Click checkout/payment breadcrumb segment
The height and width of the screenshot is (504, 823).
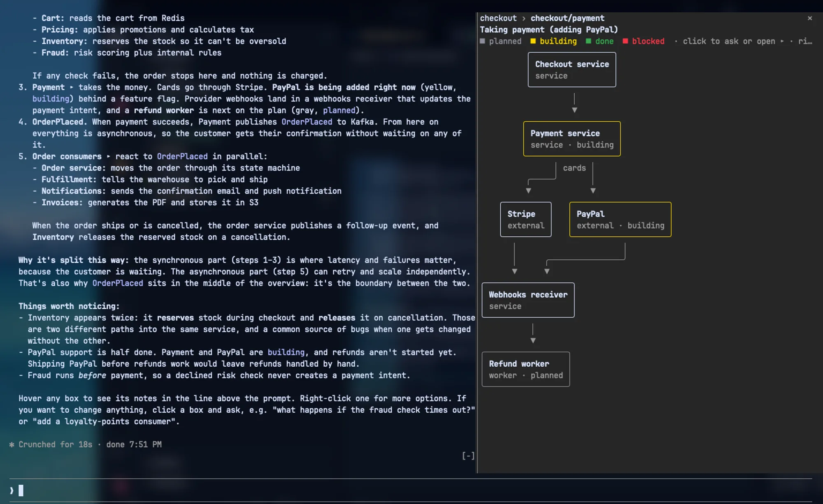pos(567,18)
